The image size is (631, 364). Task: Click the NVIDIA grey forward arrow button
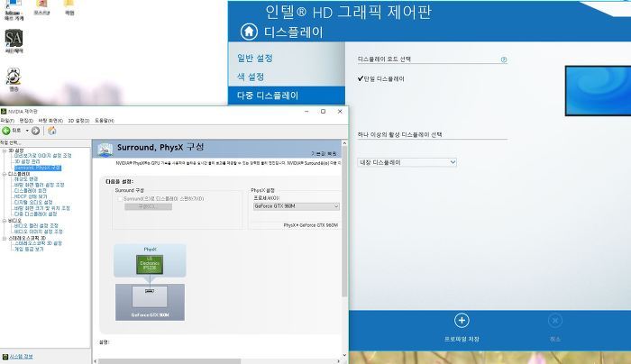(35, 131)
